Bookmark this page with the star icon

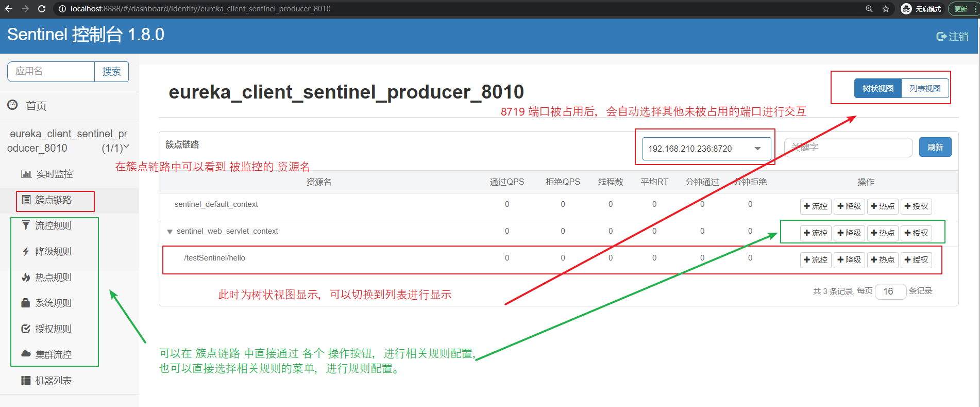(x=886, y=9)
